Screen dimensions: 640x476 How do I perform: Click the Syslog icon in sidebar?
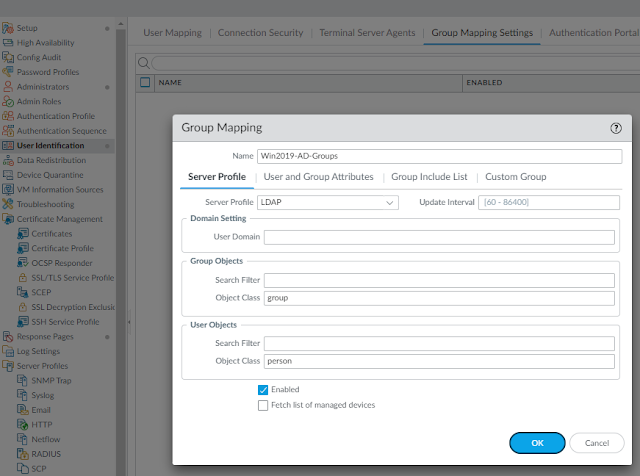23,395
